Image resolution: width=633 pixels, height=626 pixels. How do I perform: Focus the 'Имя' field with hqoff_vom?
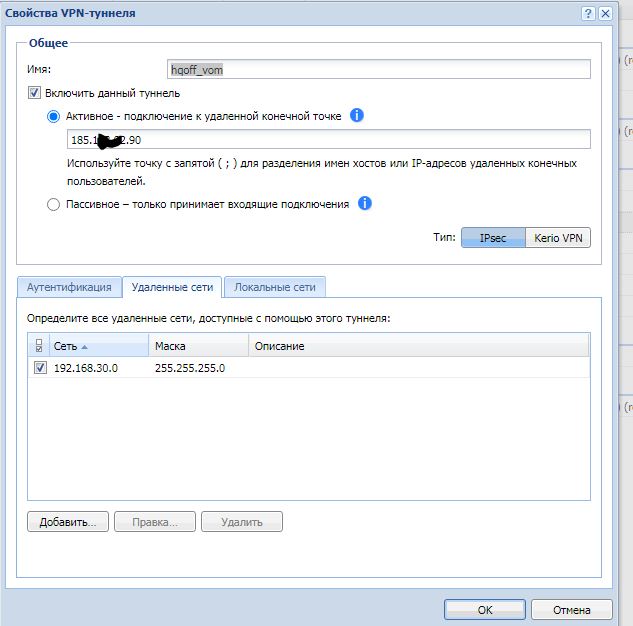click(379, 69)
